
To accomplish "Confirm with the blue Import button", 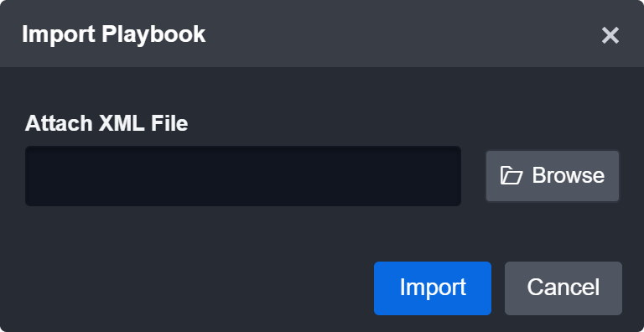I will (x=433, y=288).
